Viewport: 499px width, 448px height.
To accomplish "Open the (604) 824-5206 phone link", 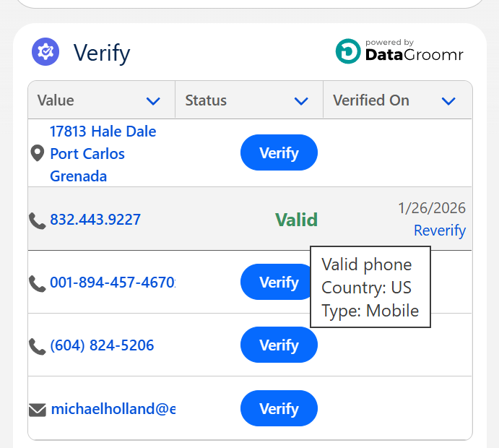I will pos(102,345).
